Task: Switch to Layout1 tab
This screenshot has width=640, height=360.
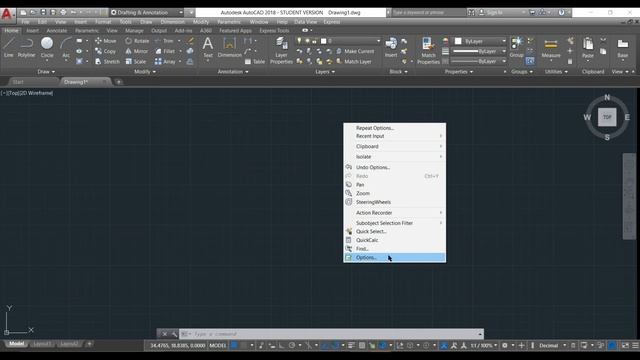Action: [x=42, y=344]
